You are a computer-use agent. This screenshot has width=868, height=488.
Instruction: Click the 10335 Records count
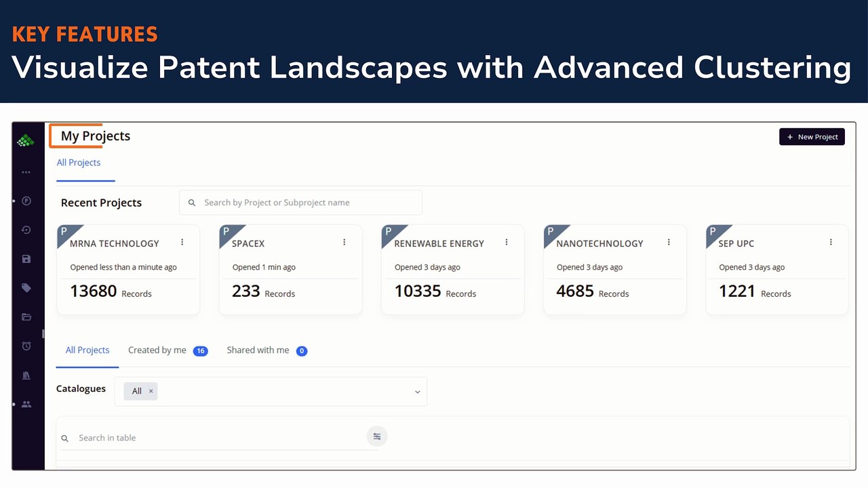pyautogui.click(x=435, y=291)
